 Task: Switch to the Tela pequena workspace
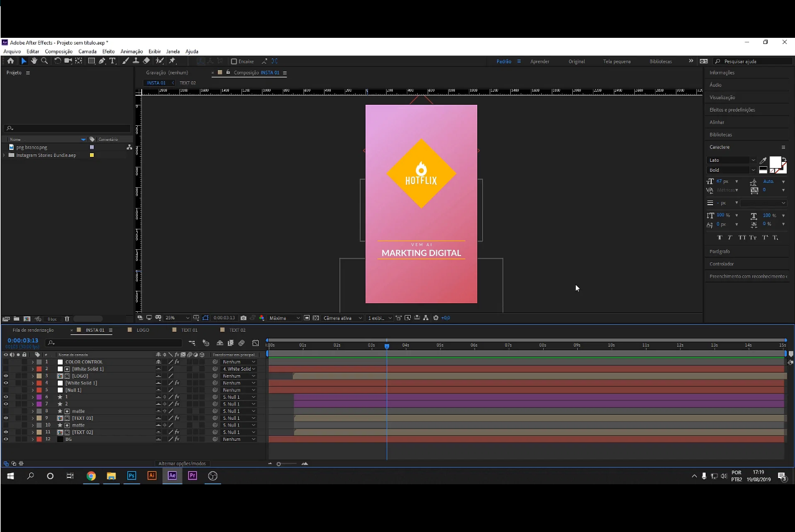[617, 61]
